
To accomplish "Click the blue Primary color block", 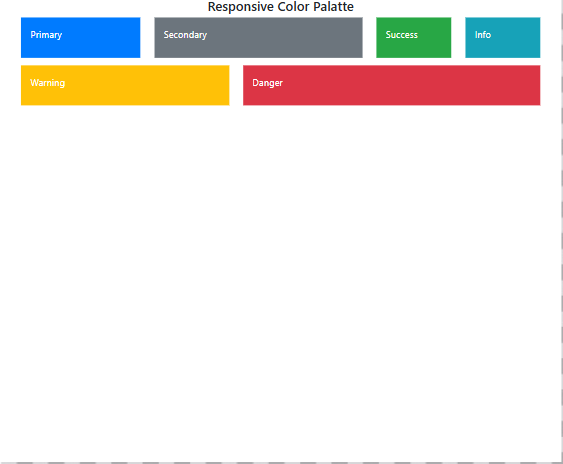I will (x=80, y=37).
